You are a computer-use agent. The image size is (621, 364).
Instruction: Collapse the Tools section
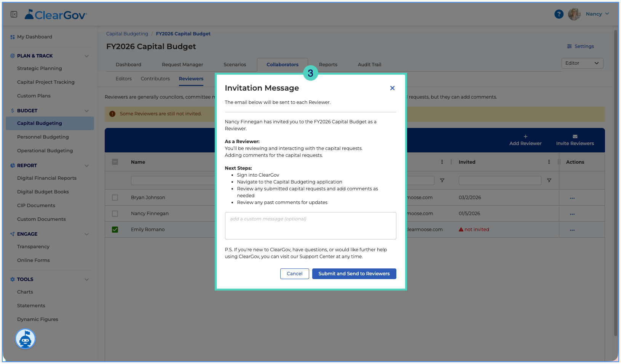coord(86,279)
